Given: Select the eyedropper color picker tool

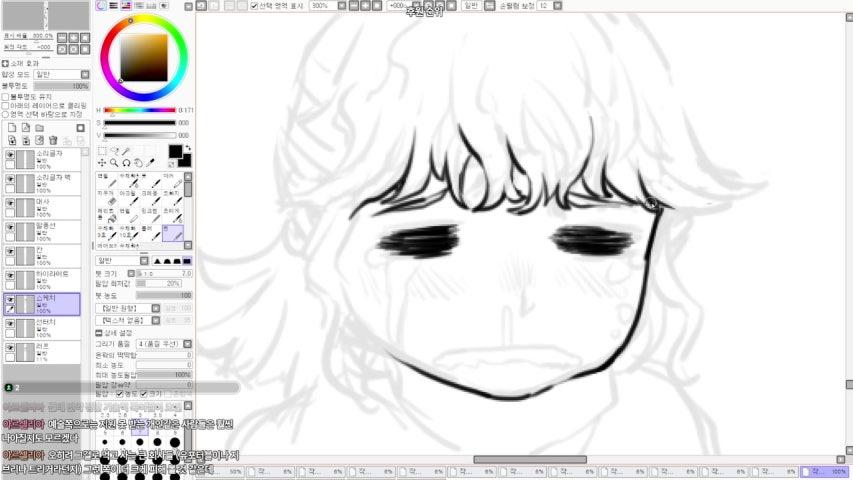Looking at the screenshot, I should 151,163.
